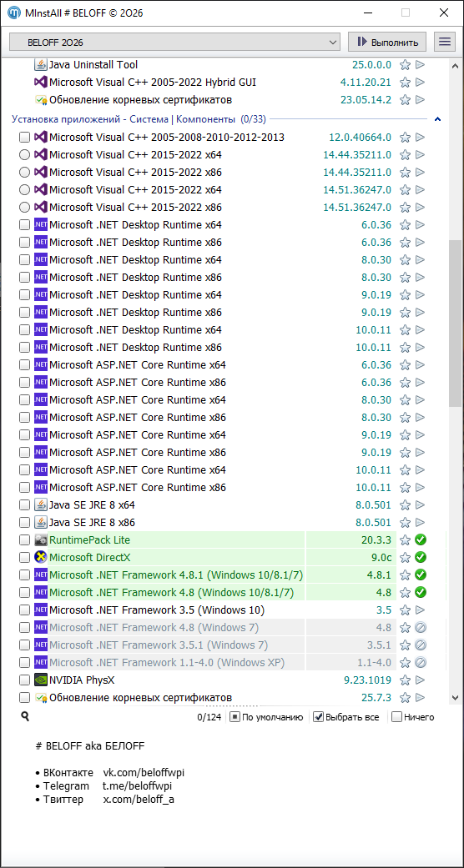Click blocked icon of .NET Framework 1.1-4.0
464x868 pixels.
click(421, 662)
